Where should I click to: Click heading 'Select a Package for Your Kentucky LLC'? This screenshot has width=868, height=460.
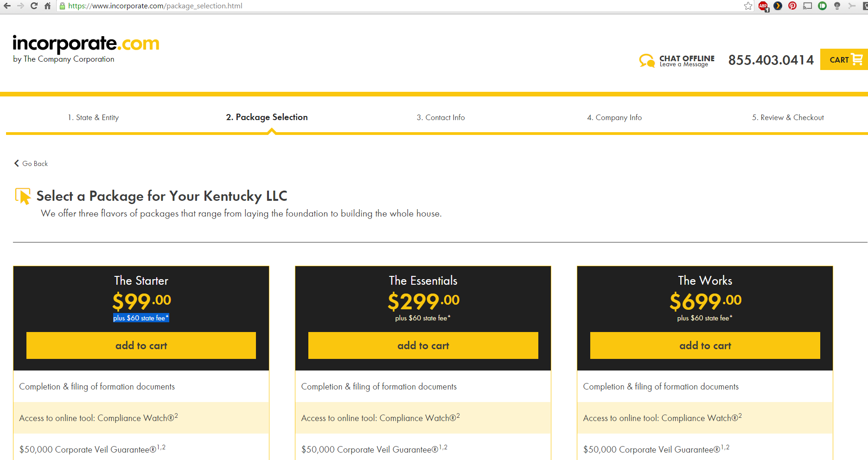click(x=162, y=196)
